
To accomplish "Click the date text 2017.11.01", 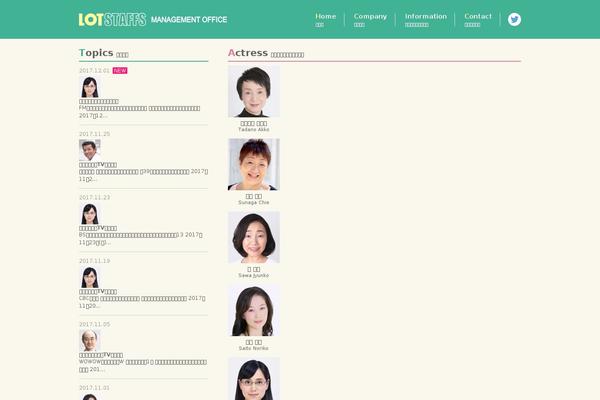I will [94, 388].
